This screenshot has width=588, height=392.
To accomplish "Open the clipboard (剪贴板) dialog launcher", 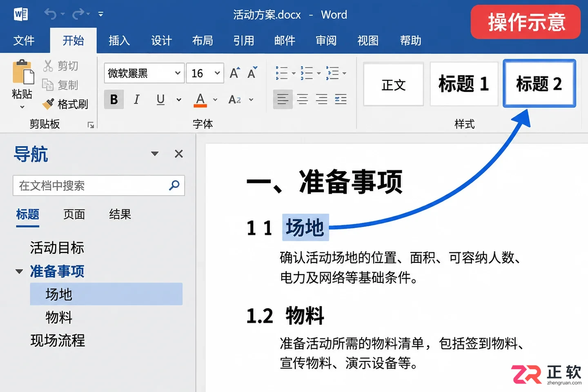I will pyautogui.click(x=91, y=125).
